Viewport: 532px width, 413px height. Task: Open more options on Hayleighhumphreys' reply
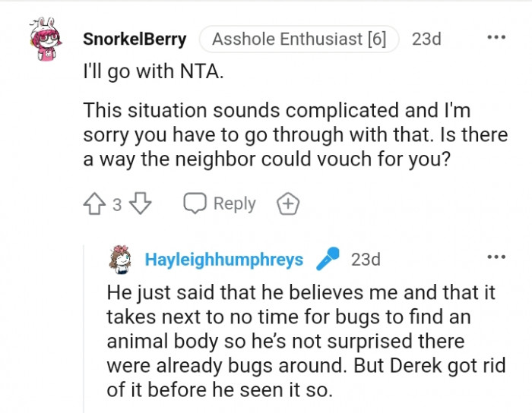tap(496, 259)
